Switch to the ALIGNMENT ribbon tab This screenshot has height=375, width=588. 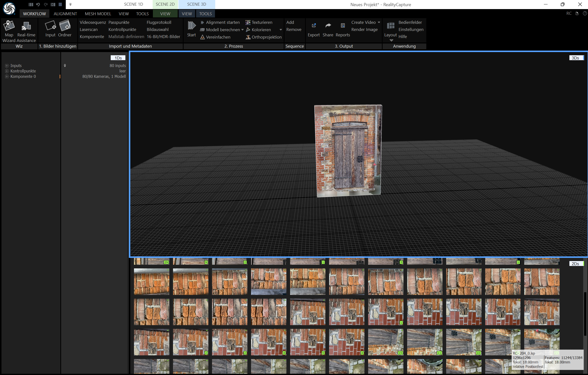[x=65, y=14]
